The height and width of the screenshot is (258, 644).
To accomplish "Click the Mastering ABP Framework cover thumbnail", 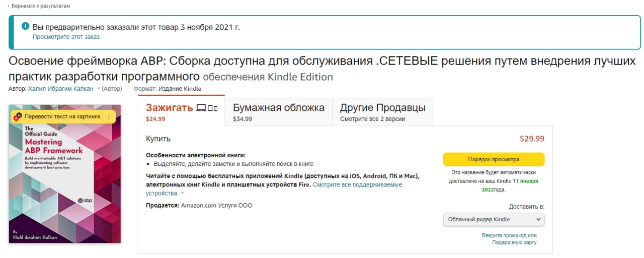I will click(65, 181).
